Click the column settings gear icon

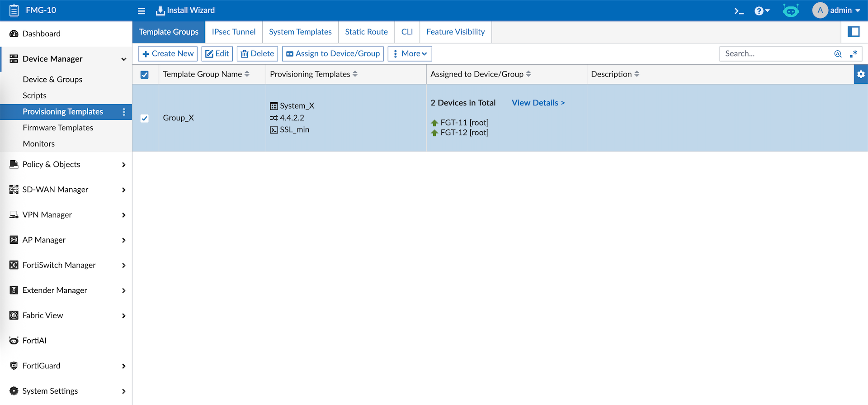pos(861,74)
